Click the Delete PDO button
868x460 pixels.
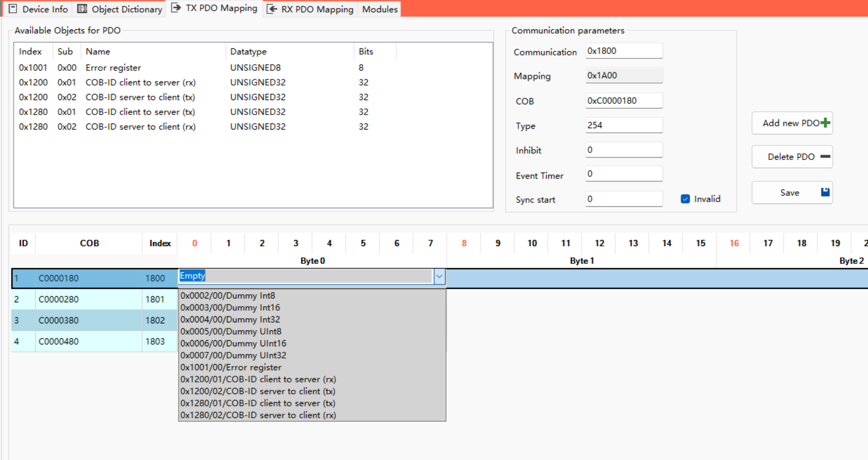tap(792, 157)
